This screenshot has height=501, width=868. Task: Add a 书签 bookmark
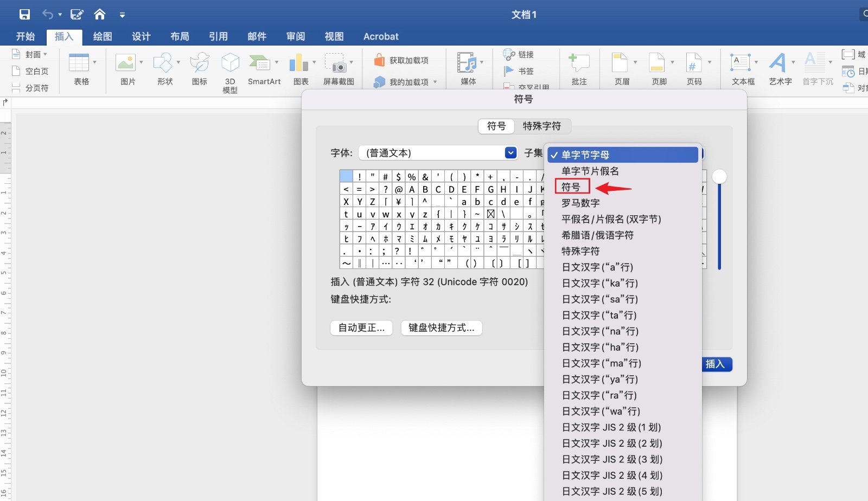pyautogui.click(x=519, y=71)
